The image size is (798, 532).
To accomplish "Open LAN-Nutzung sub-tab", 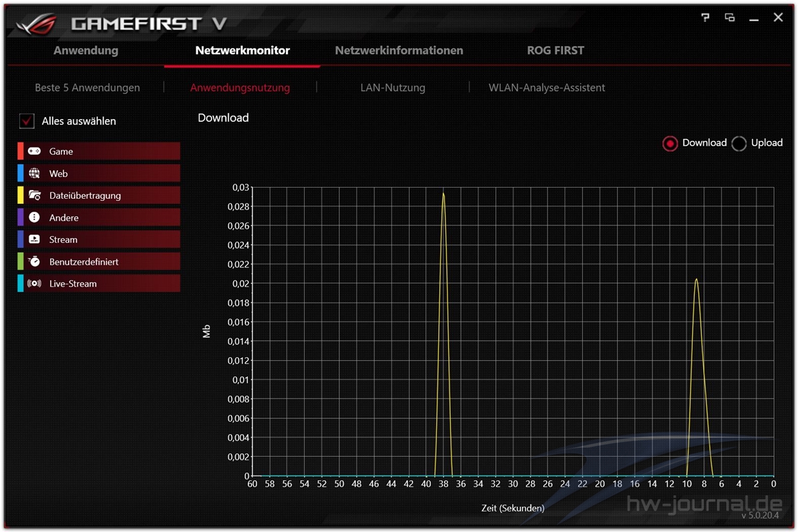I will click(x=393, y=88).
